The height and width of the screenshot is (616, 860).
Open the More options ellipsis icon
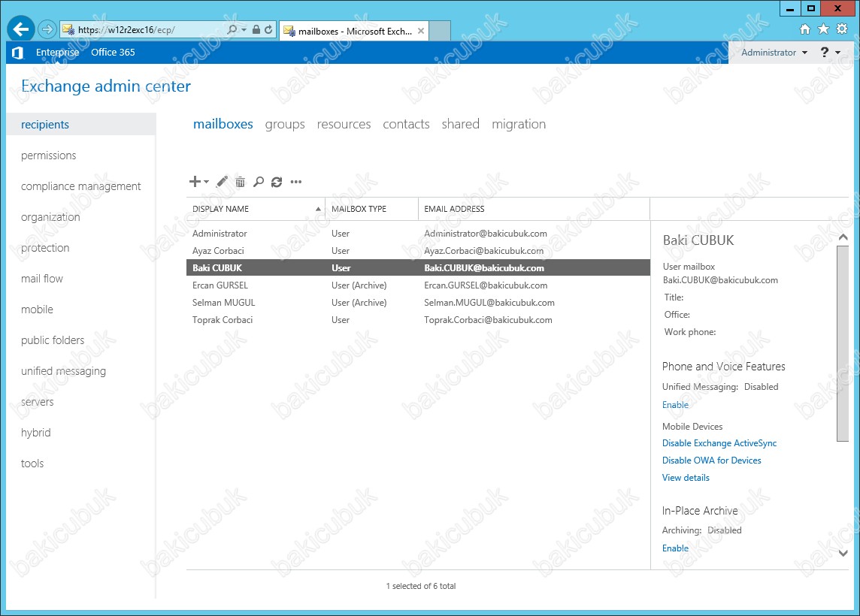coord(296,181)
